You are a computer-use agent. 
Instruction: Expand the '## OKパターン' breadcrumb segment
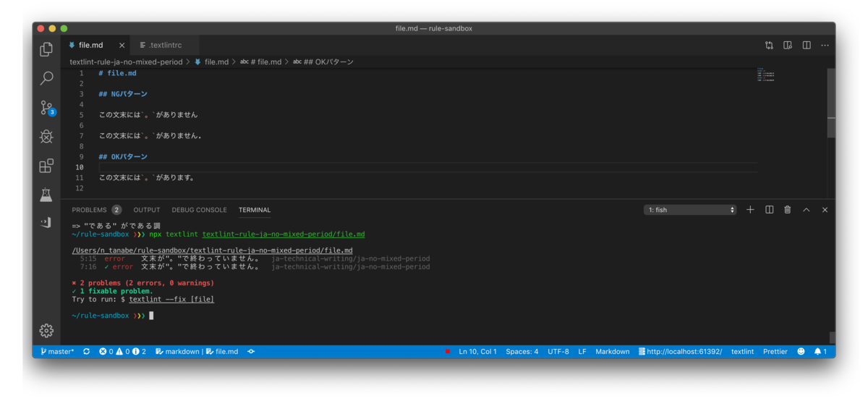(323, 62)
